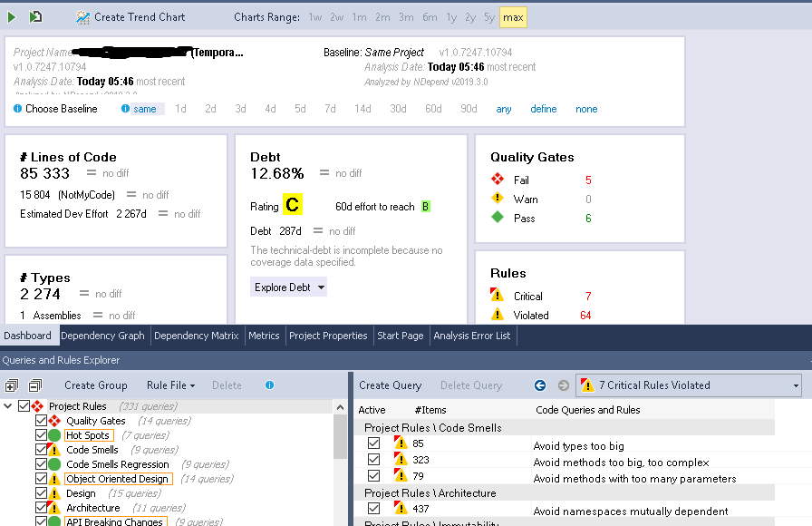Image resolution: width=812 pixels, height=526 pixels.
Task: Switch to the Dashboard tab
Action: click(28, 336)
